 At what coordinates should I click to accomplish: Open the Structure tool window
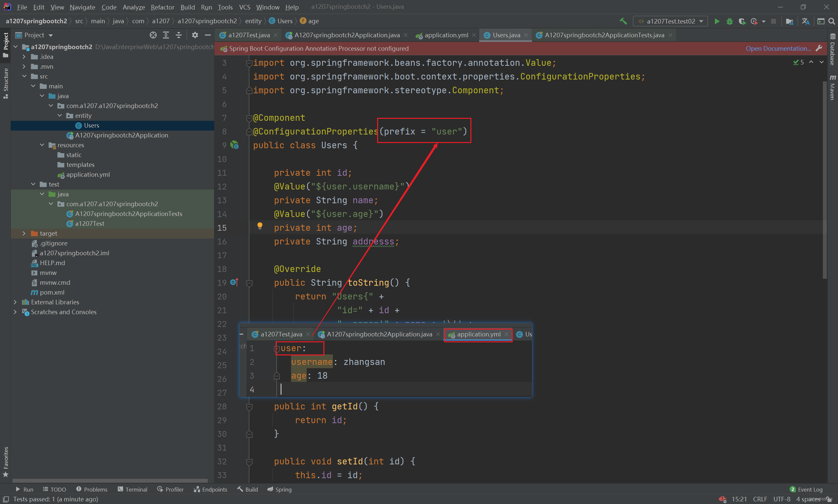click(x=6, y=83)
